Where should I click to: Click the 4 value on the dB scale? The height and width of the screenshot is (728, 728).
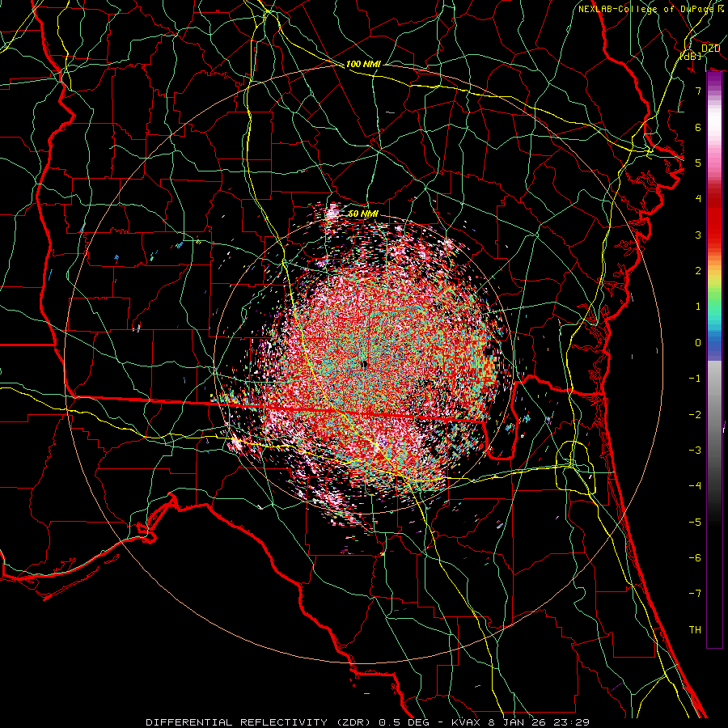point(698,199)
